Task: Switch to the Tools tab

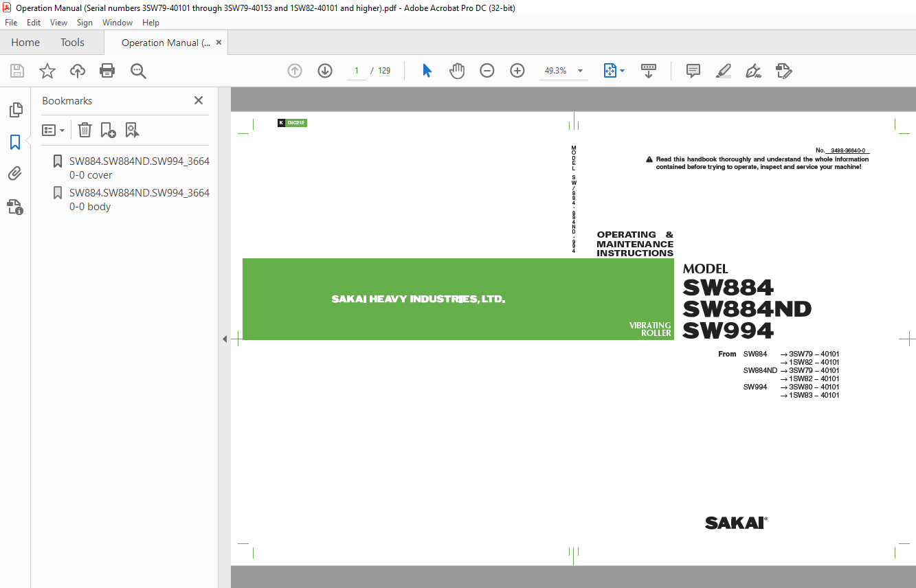Action: 72,43
